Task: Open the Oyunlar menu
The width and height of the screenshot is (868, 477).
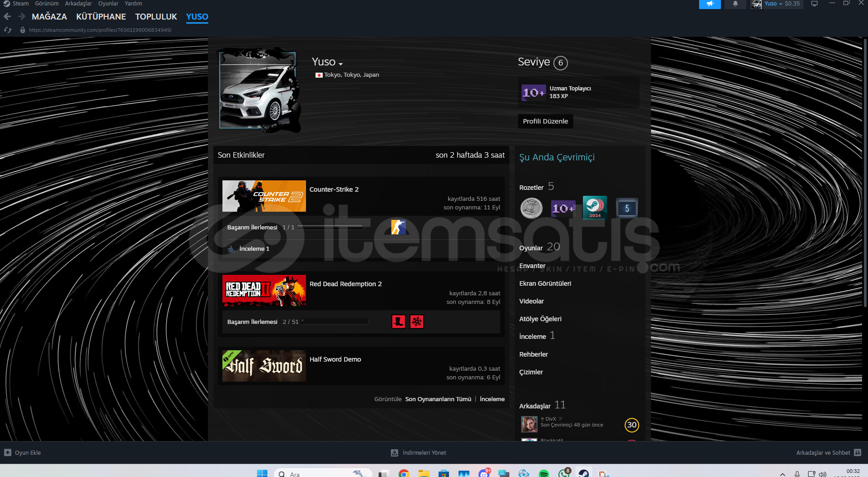Action: click(x=108, y=4)
